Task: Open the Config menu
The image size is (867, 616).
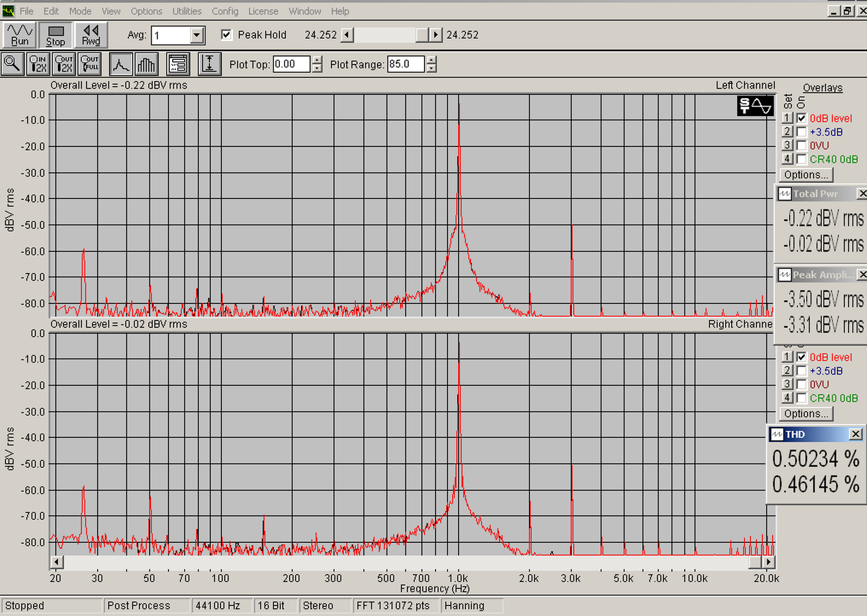Action: click(225, 11)
